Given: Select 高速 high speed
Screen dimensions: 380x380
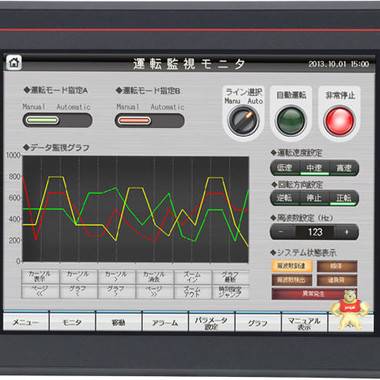Looking at the screenshot, I should pos(344,168).
